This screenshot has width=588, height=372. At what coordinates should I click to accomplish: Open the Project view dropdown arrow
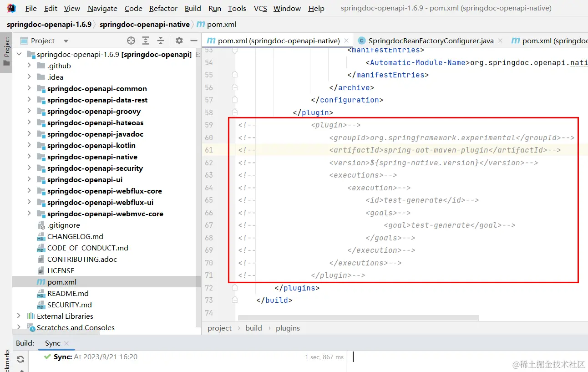[x=66, y=41]
